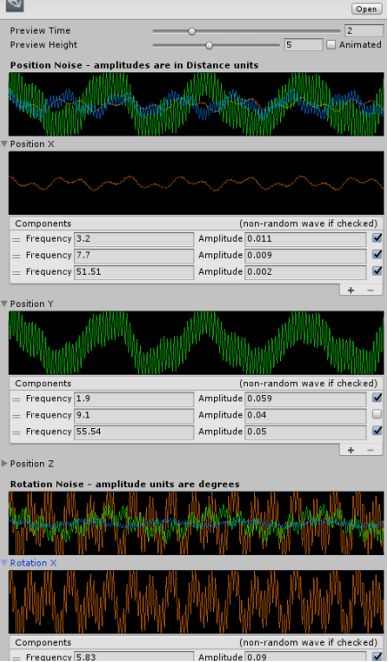Uncheck non-random wave for frequency 7.7
This screenshot has height=662, width=388.
pyautogui.click(x=377, y=255)
